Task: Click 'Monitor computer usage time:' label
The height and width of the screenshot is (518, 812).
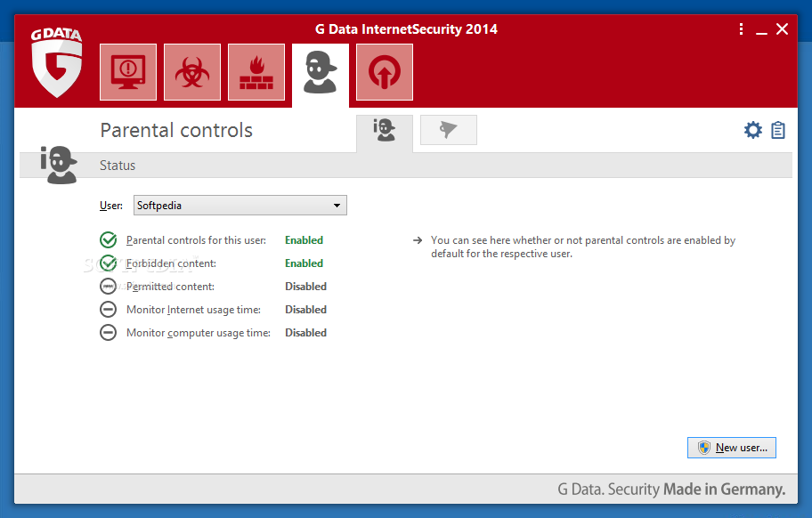Action: 199,333
